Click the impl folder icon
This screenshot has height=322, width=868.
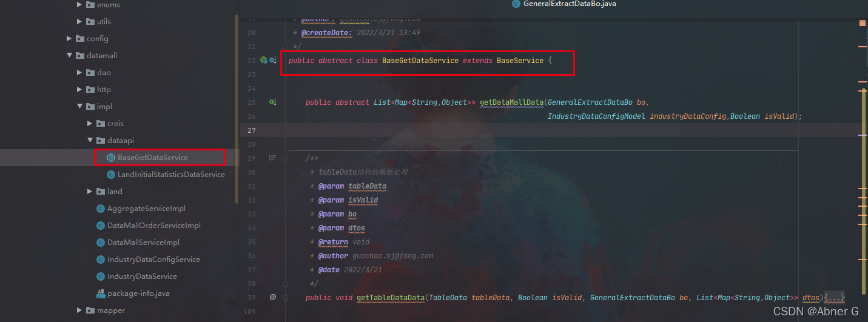point(91,107)
